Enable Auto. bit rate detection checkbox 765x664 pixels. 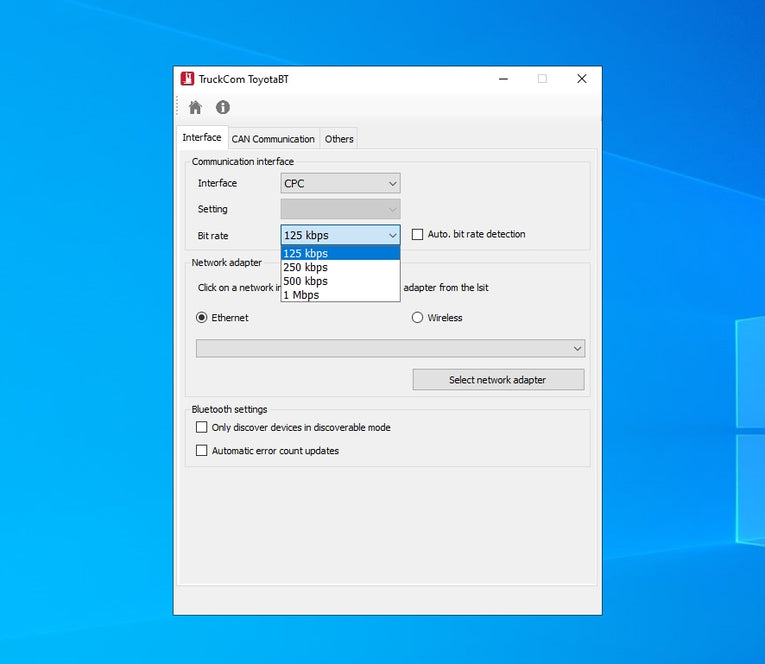click(x=418, y=235)
